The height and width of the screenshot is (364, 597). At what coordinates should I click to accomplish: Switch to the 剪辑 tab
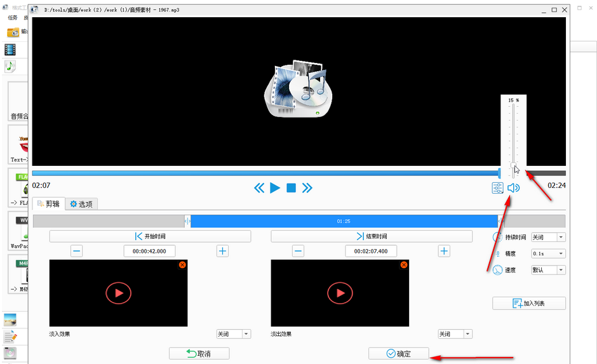[49, 204]
